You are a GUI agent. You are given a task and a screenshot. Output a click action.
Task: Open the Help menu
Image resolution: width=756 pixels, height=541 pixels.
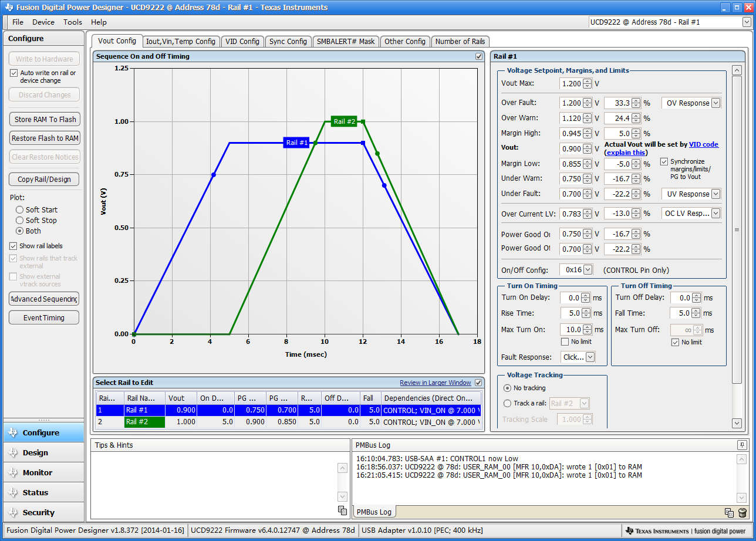click(x=99, y=22)
